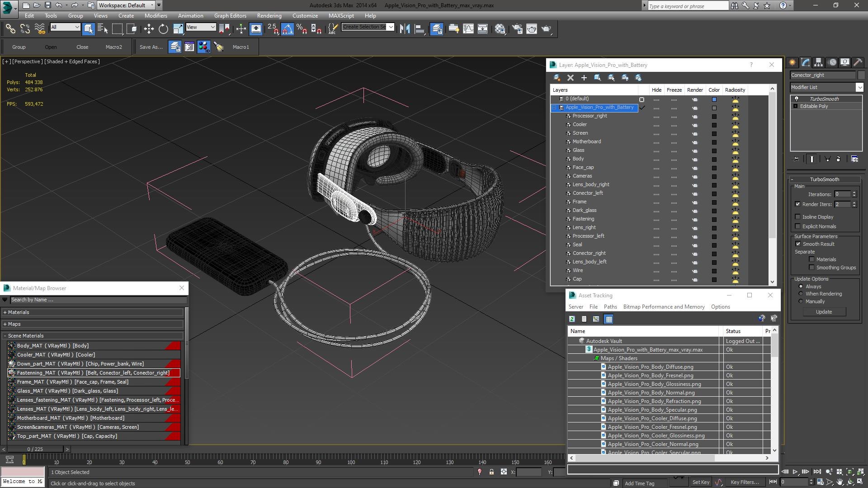868x488 pixels.
Task: Click the Search by Name field
Action: [99, 300]
